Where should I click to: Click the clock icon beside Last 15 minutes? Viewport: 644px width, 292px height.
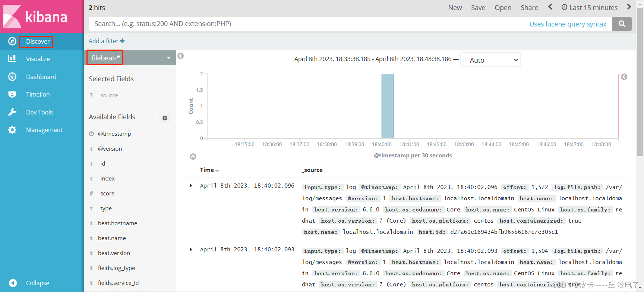point(564,7)
